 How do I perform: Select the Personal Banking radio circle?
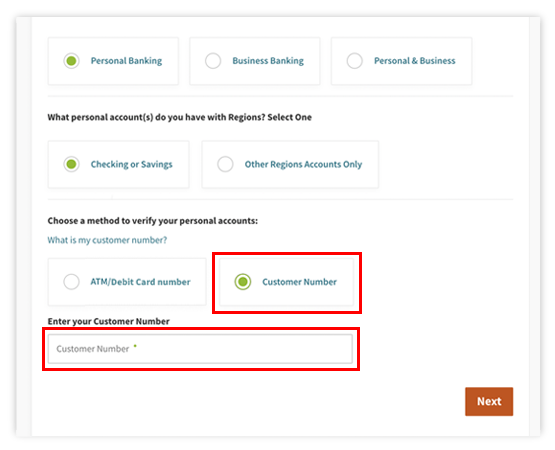coord(71,61)
